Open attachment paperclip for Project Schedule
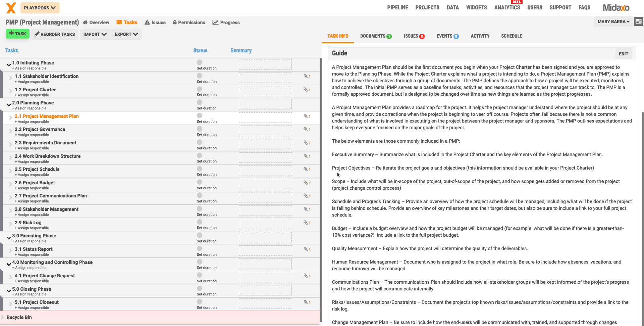This screenshot has width=644, height=326. (306, 169)
